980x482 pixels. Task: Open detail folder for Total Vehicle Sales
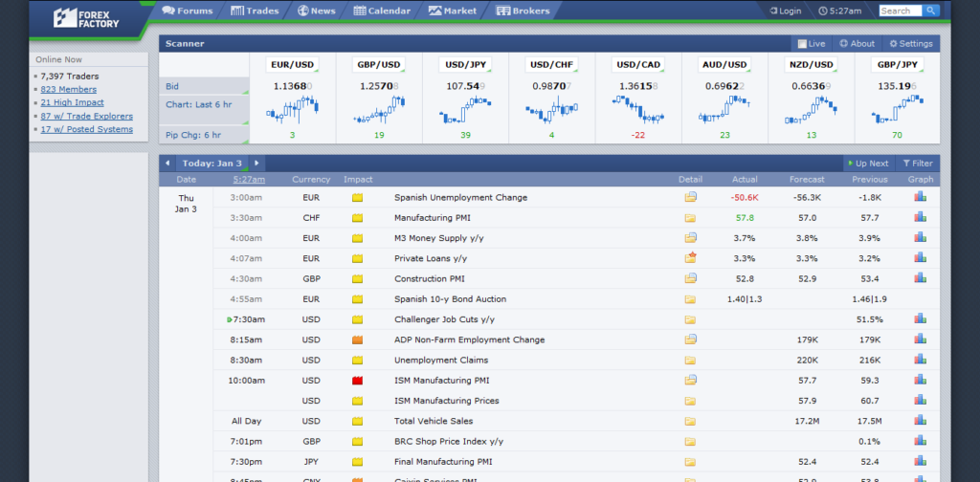tap(690, 421)
